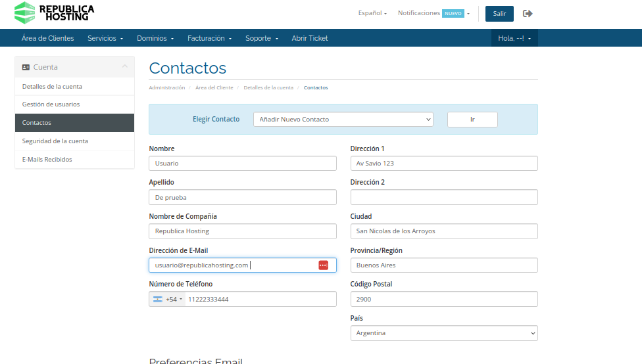Viewport: 642px width, 364px height.
Task: Click into the Dirección 2 field
Action: (443, 197)
